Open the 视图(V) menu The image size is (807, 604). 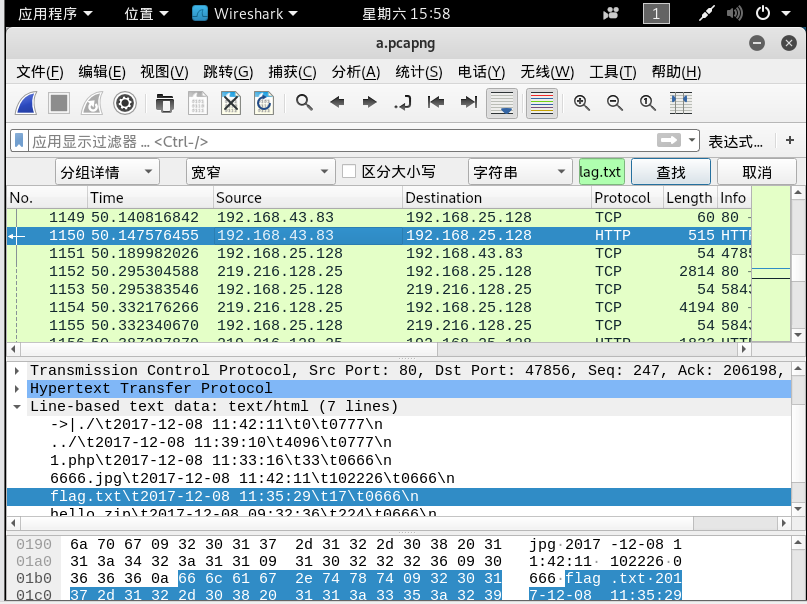[x=164, y=72]
